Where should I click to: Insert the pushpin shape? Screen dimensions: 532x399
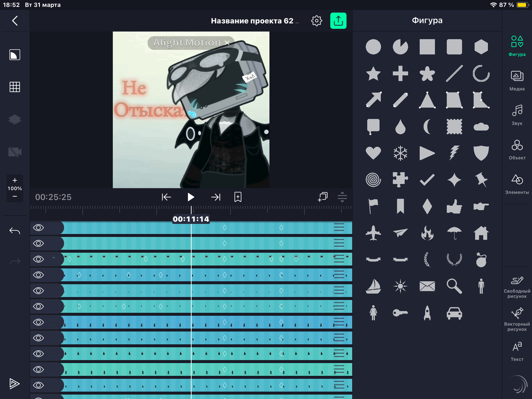coord(481,180)
